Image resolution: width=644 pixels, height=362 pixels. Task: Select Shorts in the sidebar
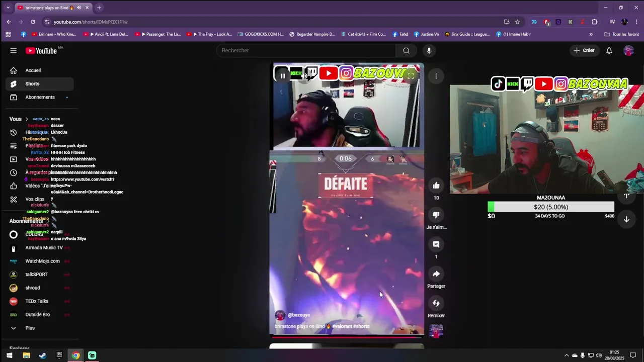[40, 84]
